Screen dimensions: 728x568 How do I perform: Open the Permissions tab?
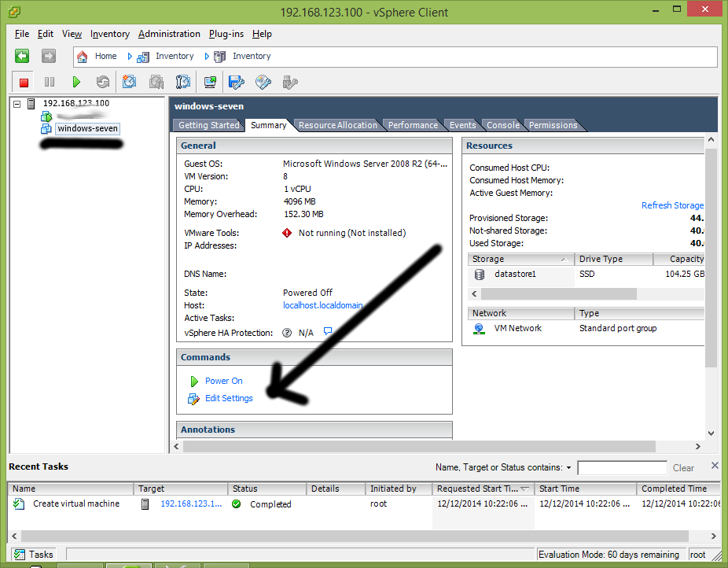tap(553, 125)
